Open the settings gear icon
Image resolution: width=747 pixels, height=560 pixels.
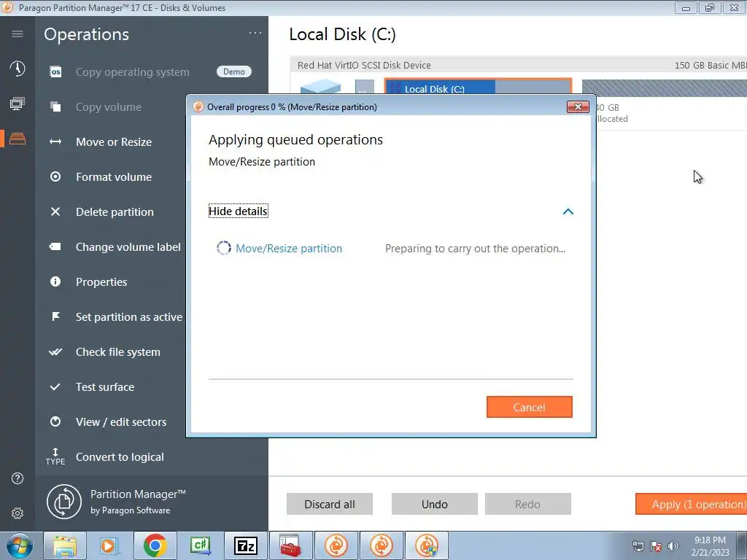tap(18, 513)
